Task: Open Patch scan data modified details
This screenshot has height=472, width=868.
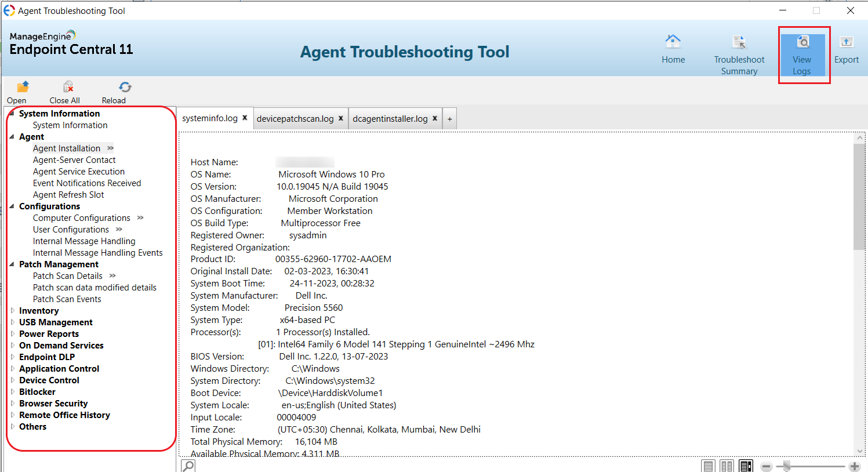Action: (95, 288)
